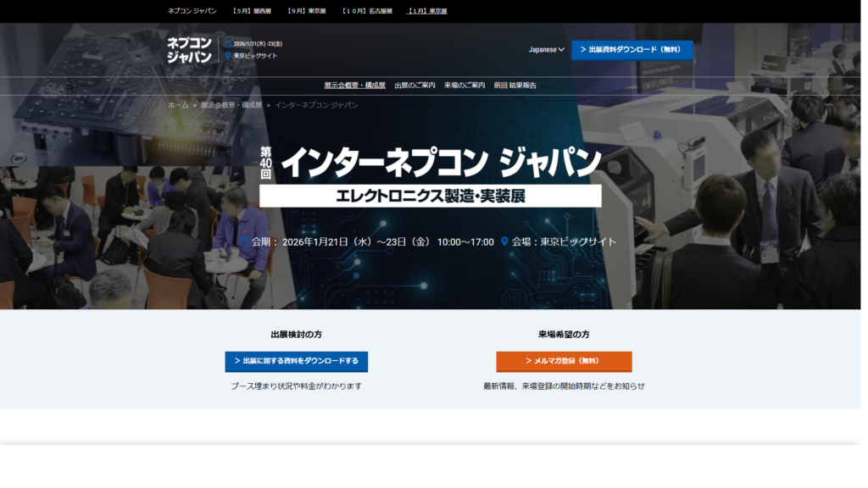Go to ホーム in the breadcrumb

tap(178, 105)
